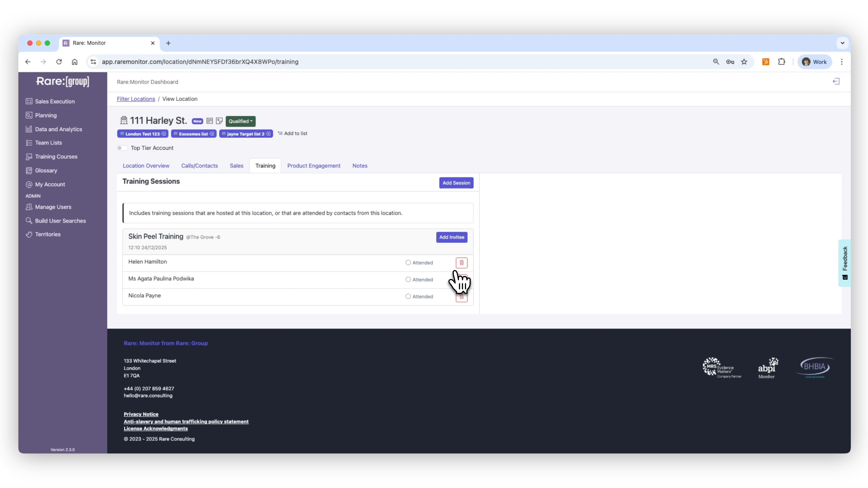The height and width of the screenshot is (488, 868).
Task: Click the Rare:[group] logo
Action: pos(63,82)
